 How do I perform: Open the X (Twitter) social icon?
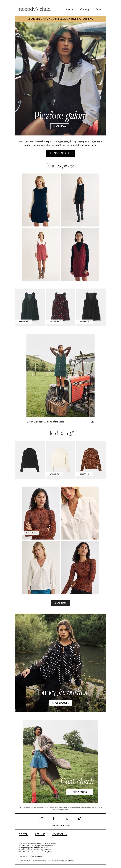pyautogui.click(x=66, y=818)
